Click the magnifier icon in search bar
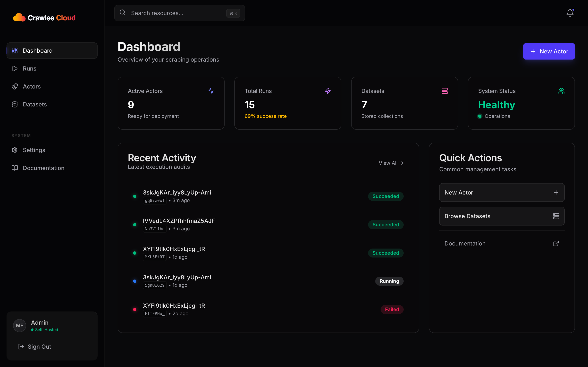This screenshot has width=588, height=367. point(123,13)
